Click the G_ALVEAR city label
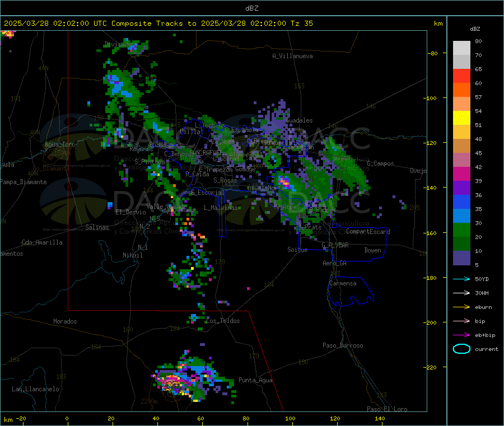504x426 pixels. tap(335, 245)
